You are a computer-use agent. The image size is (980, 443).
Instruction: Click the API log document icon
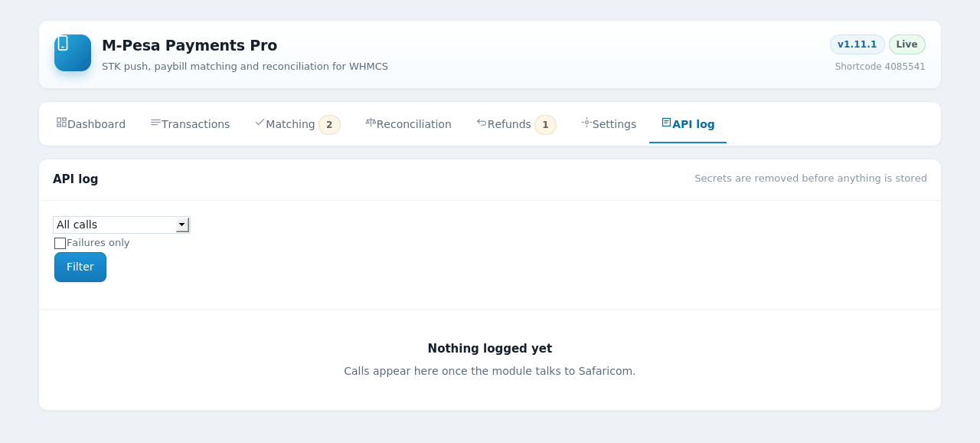pos(666,122)
